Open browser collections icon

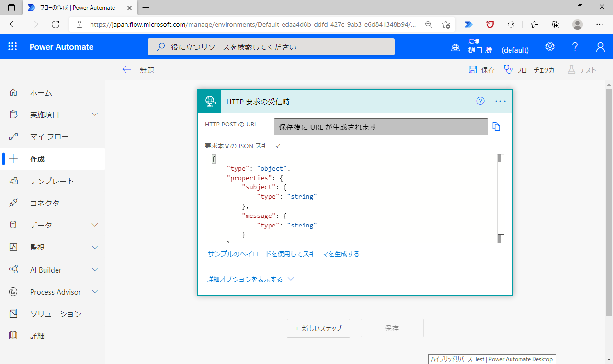coord(556,24)
